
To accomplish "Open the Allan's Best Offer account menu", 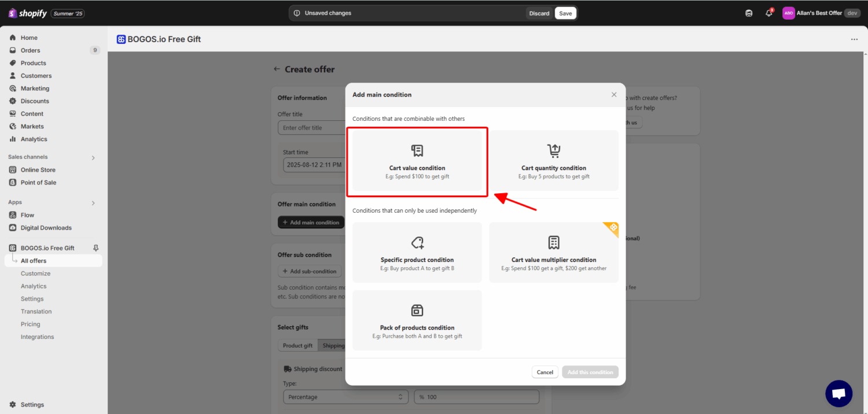I will pyautogui.click(x=821, y=13).
